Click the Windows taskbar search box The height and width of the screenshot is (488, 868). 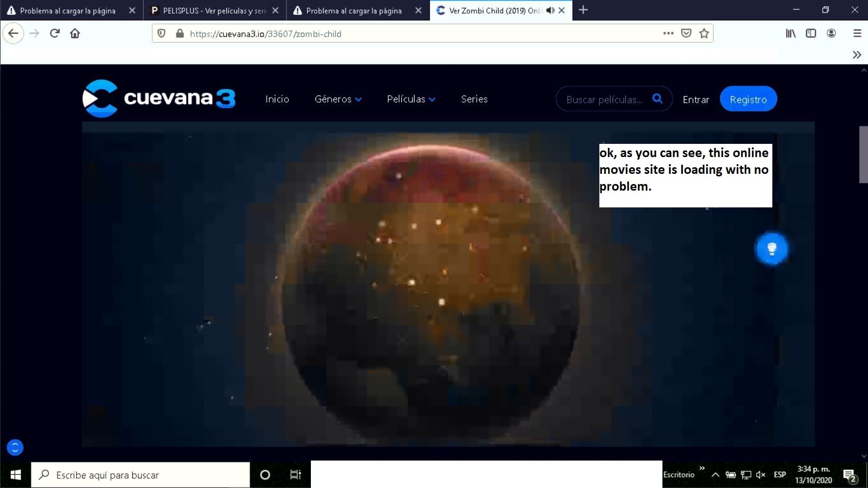[x=140, y=475]
